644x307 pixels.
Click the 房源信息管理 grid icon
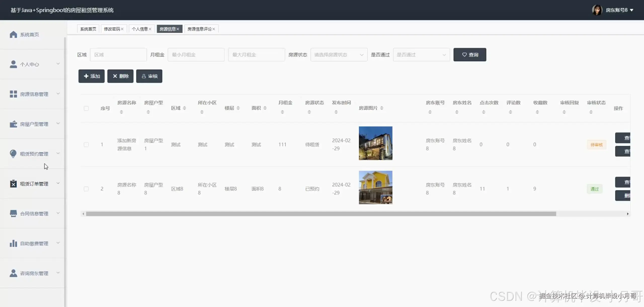pyautogui.click(x=13, y=94)
